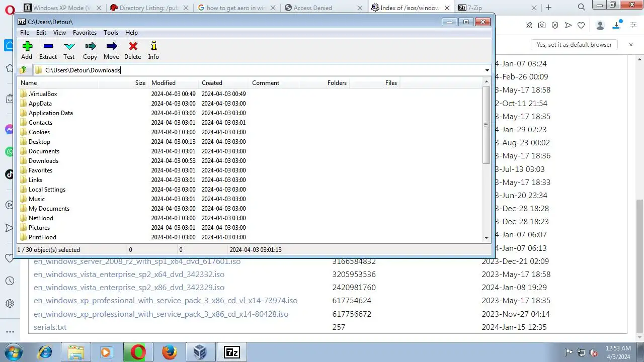Click the Delete toolbar button

coord(132,50)
